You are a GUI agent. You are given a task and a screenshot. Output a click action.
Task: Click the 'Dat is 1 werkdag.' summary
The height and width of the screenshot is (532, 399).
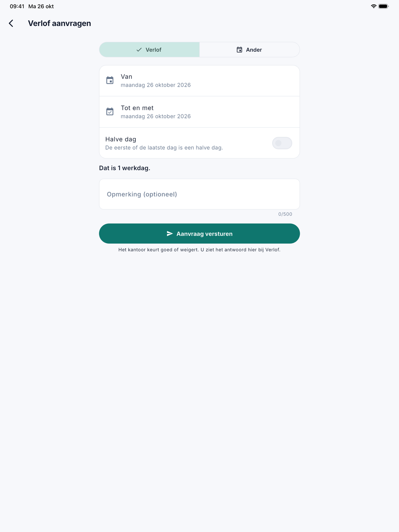pos(124,168)
